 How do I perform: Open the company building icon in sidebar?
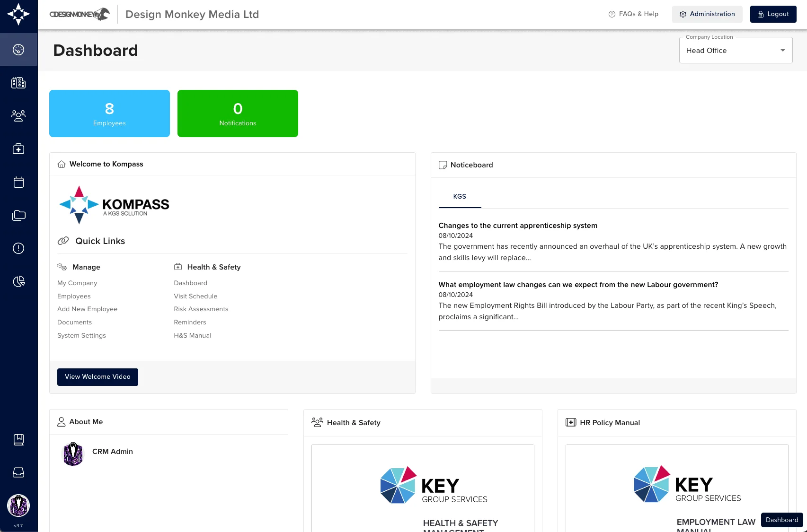pos(18,83)
